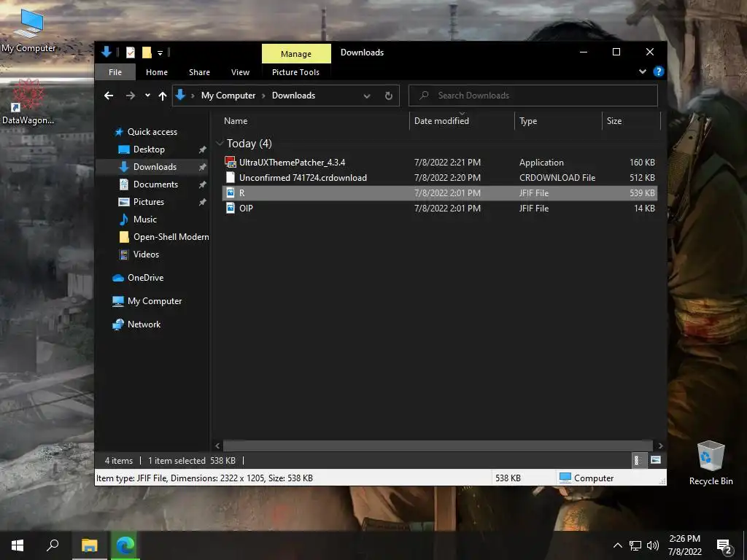The image size is (747, 560).
Task: Click the scroll left arrow
Action: [x=217, y=446]
